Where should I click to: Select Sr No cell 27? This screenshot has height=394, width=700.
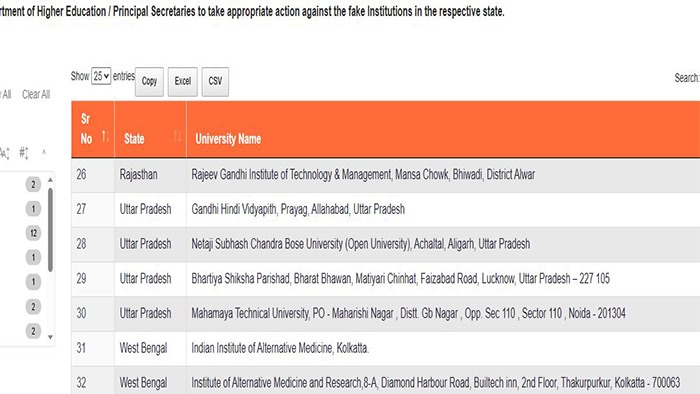click(81, 209)
